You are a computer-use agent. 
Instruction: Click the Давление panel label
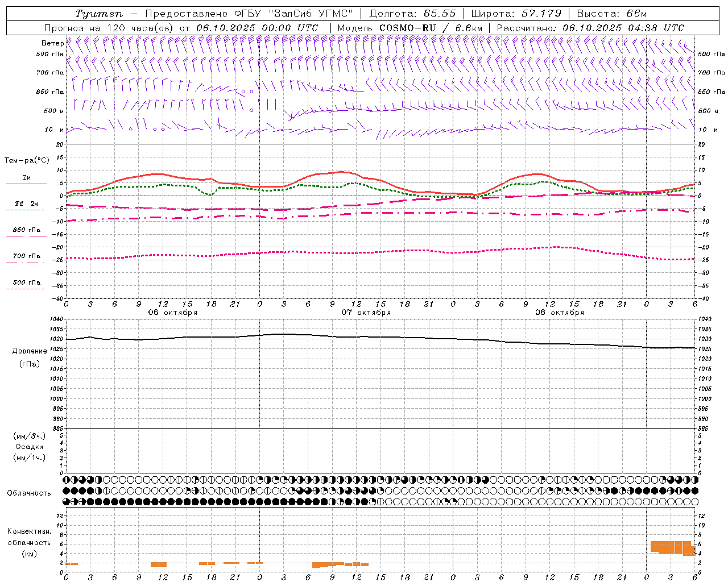coord(30,351)
